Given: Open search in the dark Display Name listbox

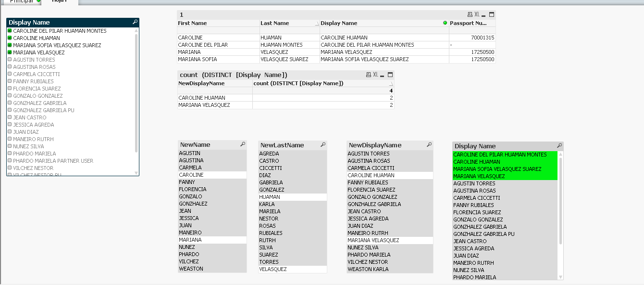Looking at the screenshot, I should (x=135, y=22).
